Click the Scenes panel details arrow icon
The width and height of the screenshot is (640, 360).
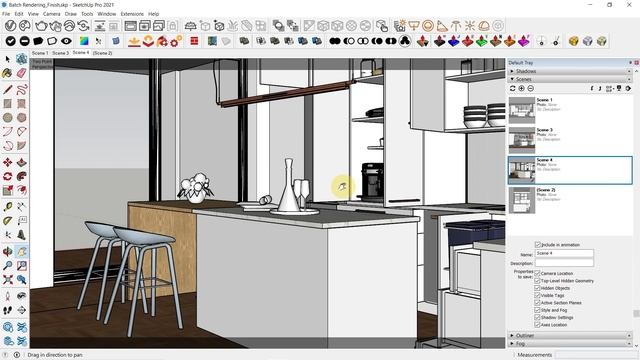(628, 89)
